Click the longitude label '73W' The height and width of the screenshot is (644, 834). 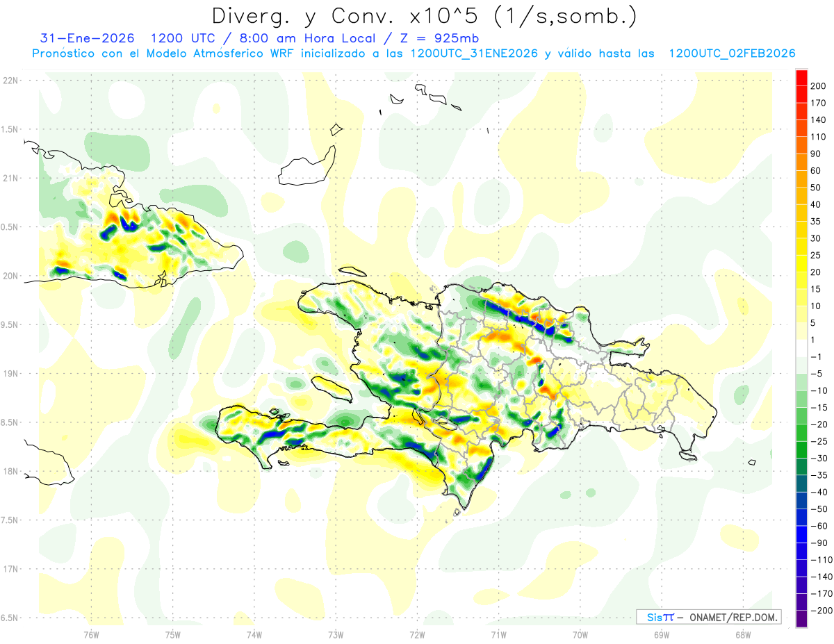tap(336, 635)
